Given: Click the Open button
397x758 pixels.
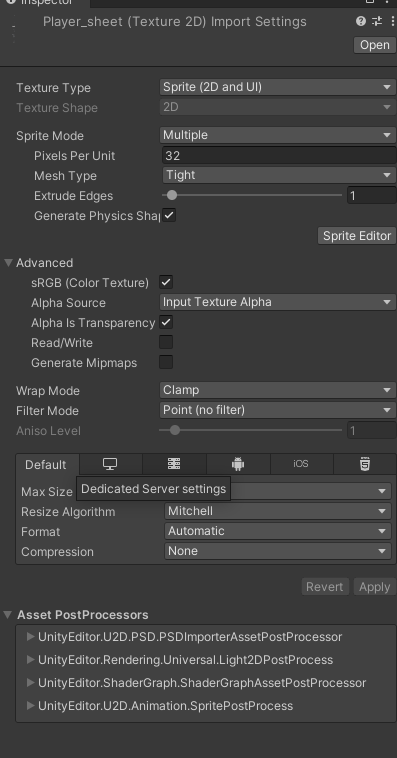Looking at the screenshot, I should (375, 45).
